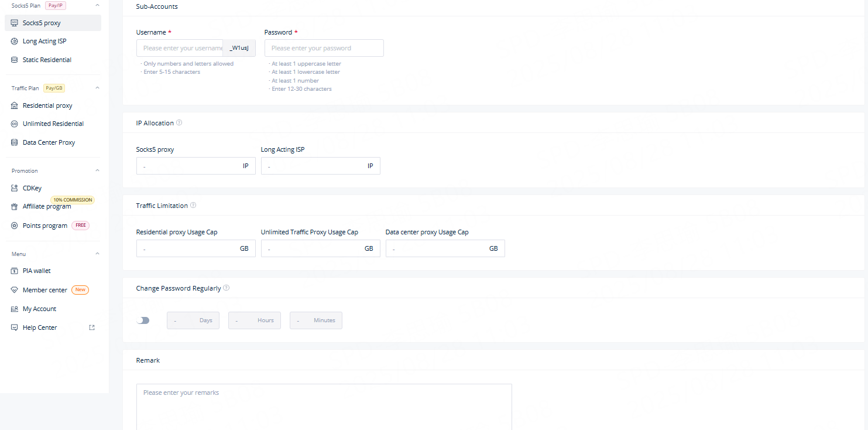Collapse the Socks5 Plan section
The image size is (868, 430).
(97, 5)
